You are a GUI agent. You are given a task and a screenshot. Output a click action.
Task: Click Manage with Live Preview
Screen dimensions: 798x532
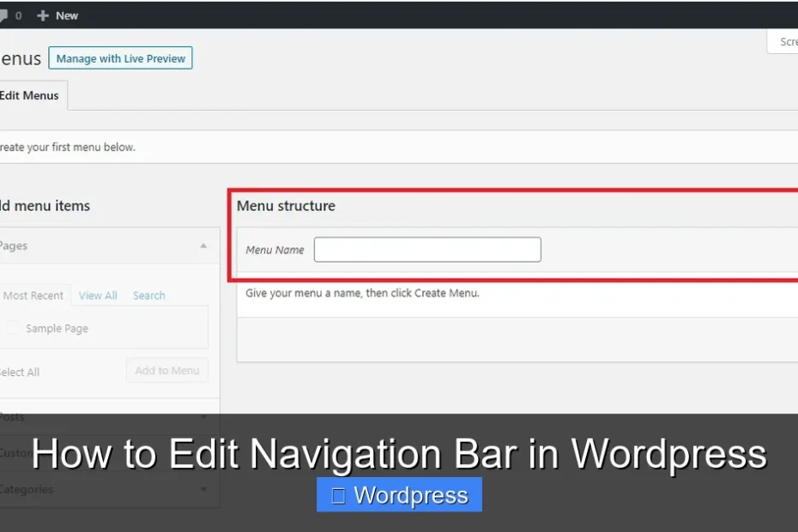point(120,57)
